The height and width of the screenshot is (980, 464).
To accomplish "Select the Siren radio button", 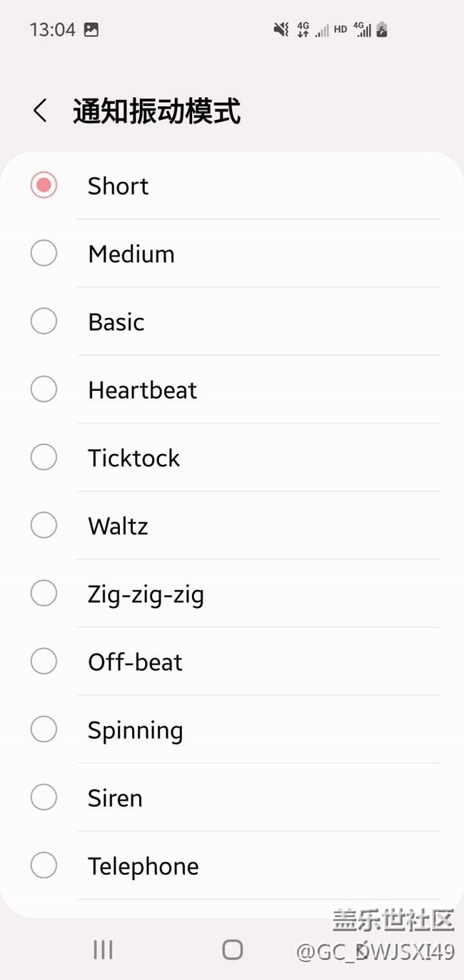I will pyautogui.click(x=44, y=798).
